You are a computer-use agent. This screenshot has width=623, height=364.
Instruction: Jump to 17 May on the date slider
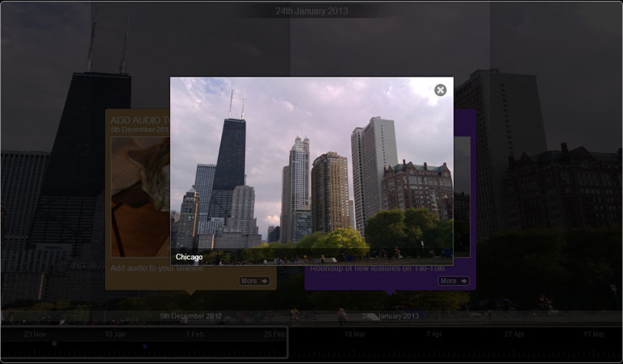(594, 333)
